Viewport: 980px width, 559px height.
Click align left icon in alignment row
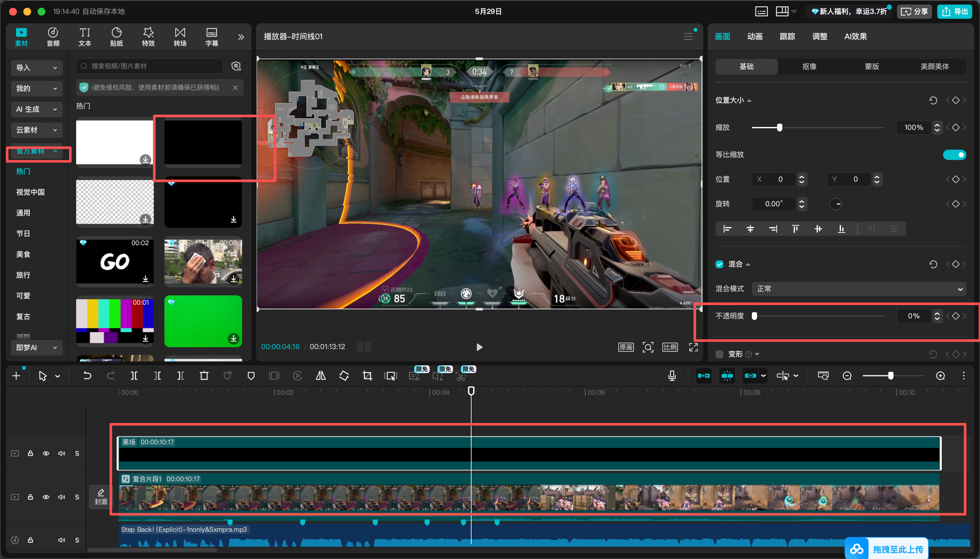coord(727,229)
